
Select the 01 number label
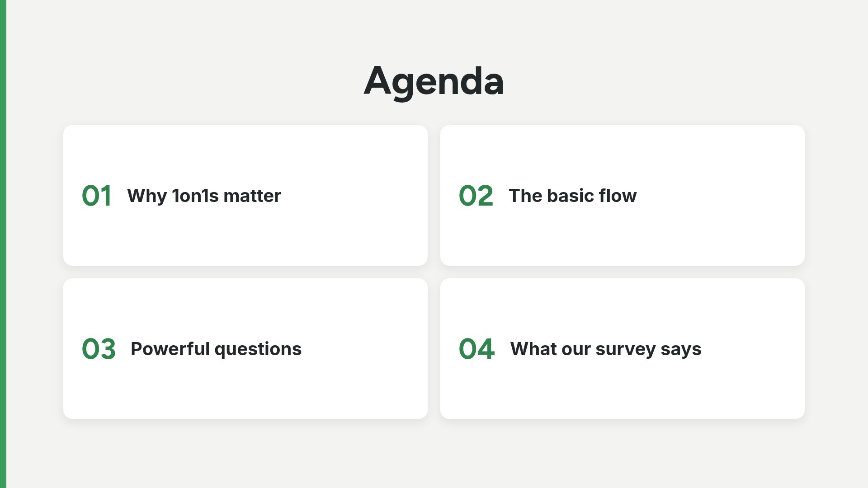(x=97, y=196)
